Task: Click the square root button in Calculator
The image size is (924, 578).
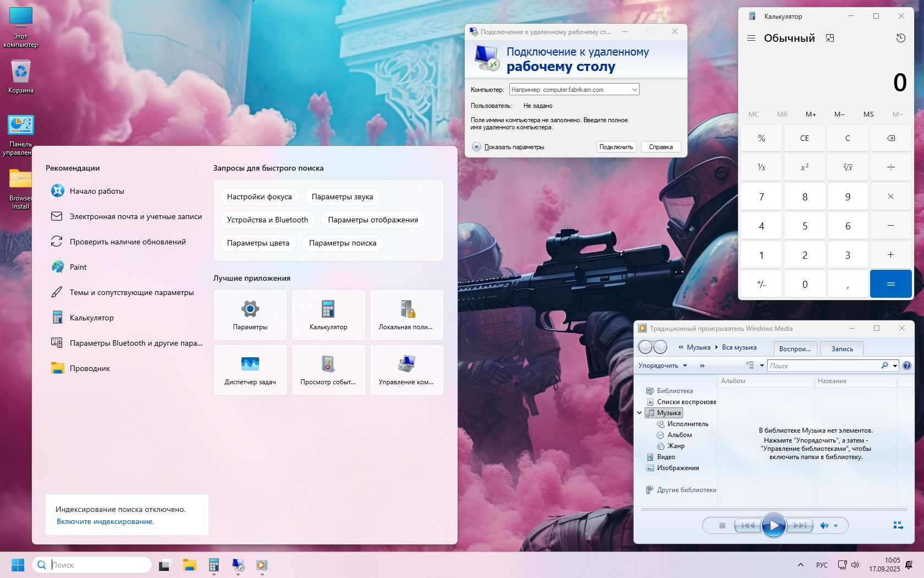Action: point(848,167)
